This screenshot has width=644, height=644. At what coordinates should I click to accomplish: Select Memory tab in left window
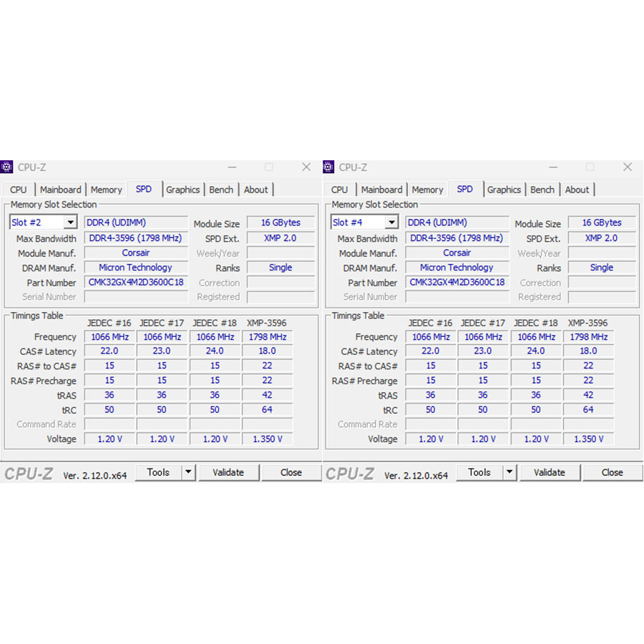point(107,190)
